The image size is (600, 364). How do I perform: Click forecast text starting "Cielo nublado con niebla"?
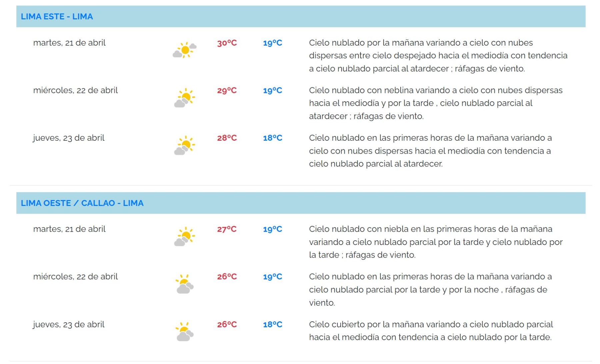click(435, 242)
